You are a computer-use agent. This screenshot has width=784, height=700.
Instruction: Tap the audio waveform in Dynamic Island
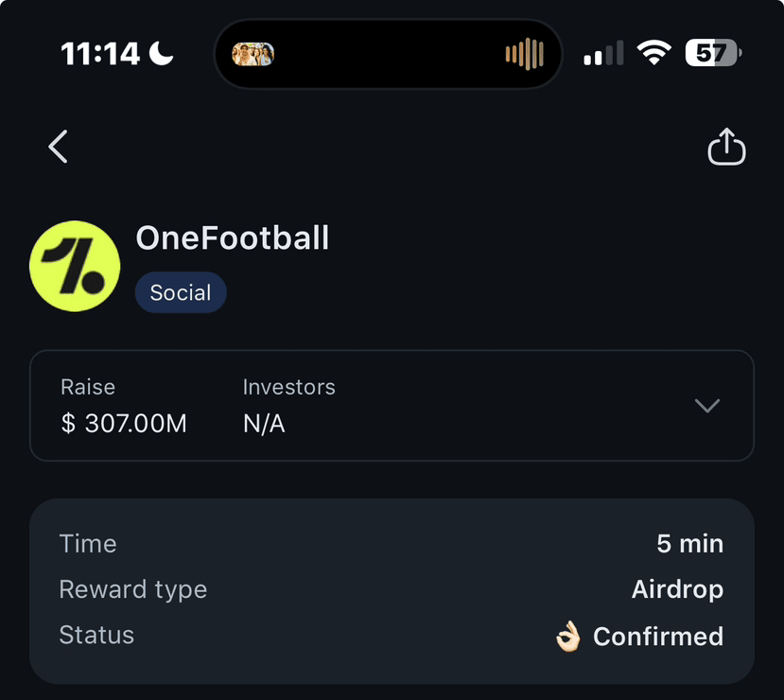point(524,54)
